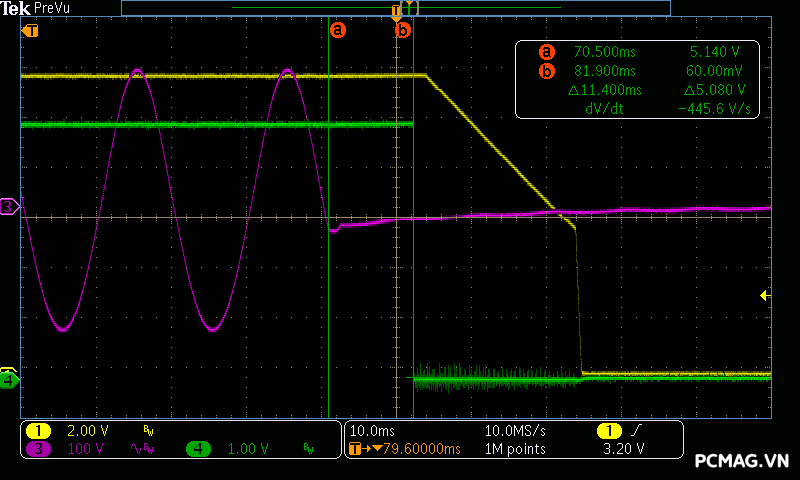
Task: Click the channel 3 ground reference marker
Action: (x=9, y=207)
